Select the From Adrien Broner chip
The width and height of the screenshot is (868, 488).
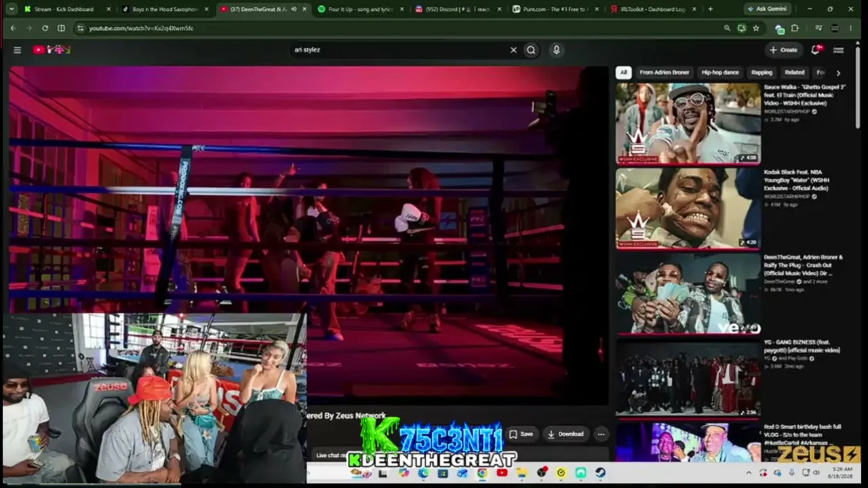(664, 73)
